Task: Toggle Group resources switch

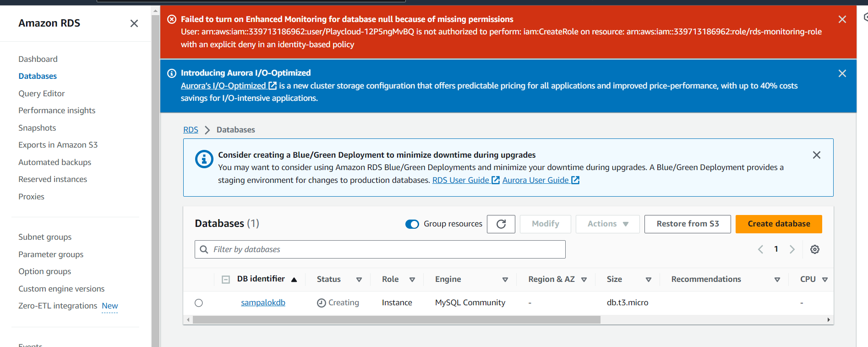Action: [x=412, y=224]
